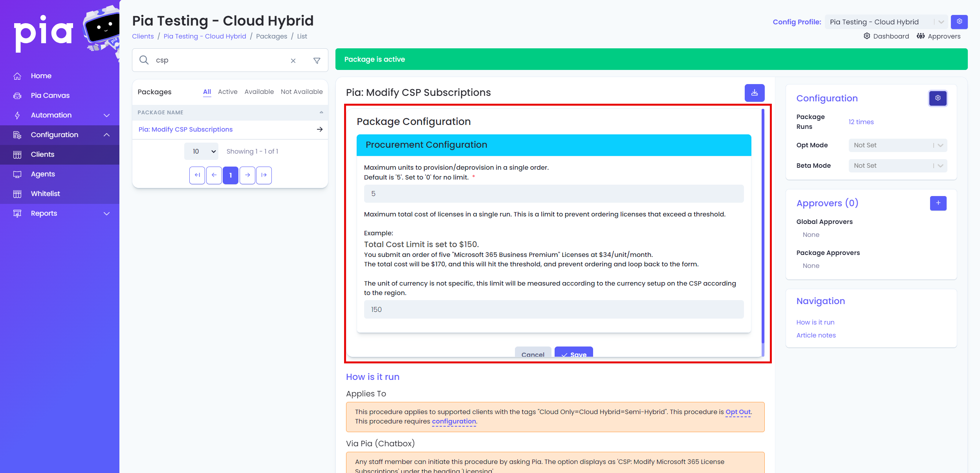980x473 pixels.
Task: Go to first page of packages
Action: (197, 175)
